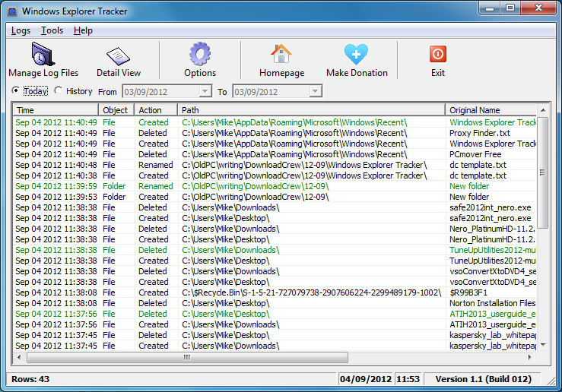Sort by the Action column header
Screen dimensions: 562x392
[156, 110]
